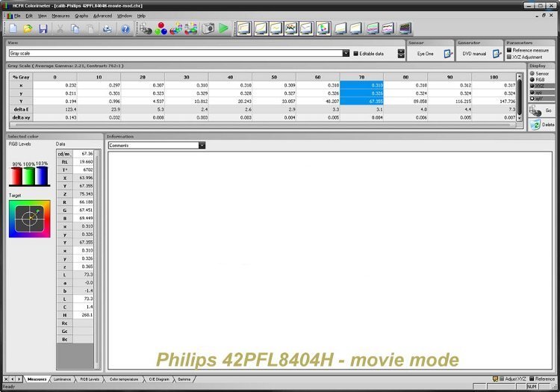The image size is (560, 392).
Task: Open the Measures menu
Action: pos(60,15)
